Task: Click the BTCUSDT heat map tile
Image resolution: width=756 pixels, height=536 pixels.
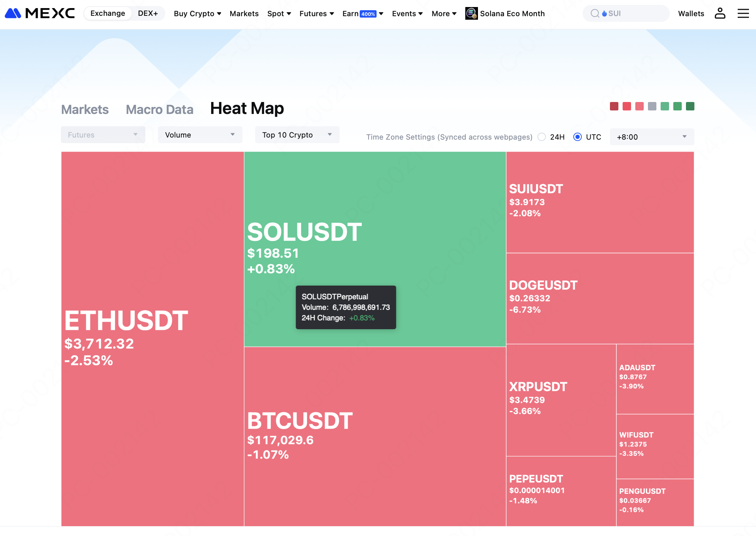Action: 375,436
